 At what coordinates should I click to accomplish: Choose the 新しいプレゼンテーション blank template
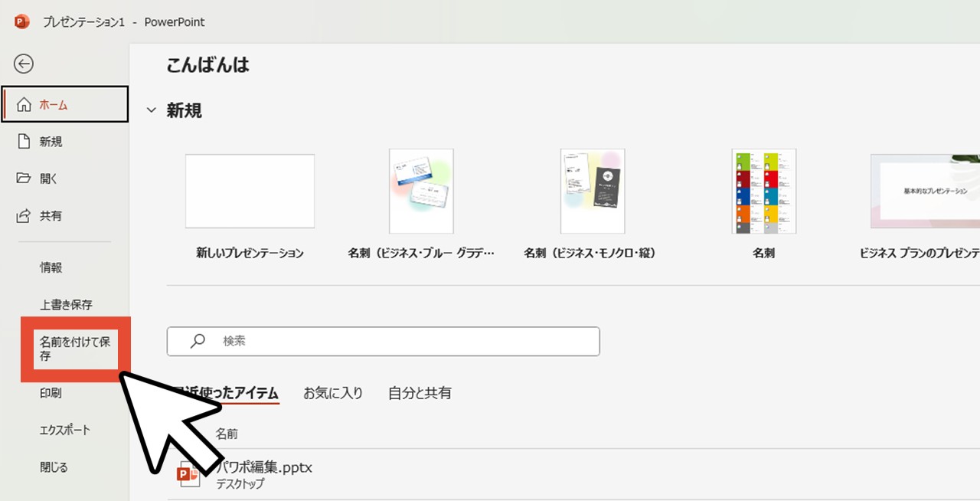coord(250,191)
